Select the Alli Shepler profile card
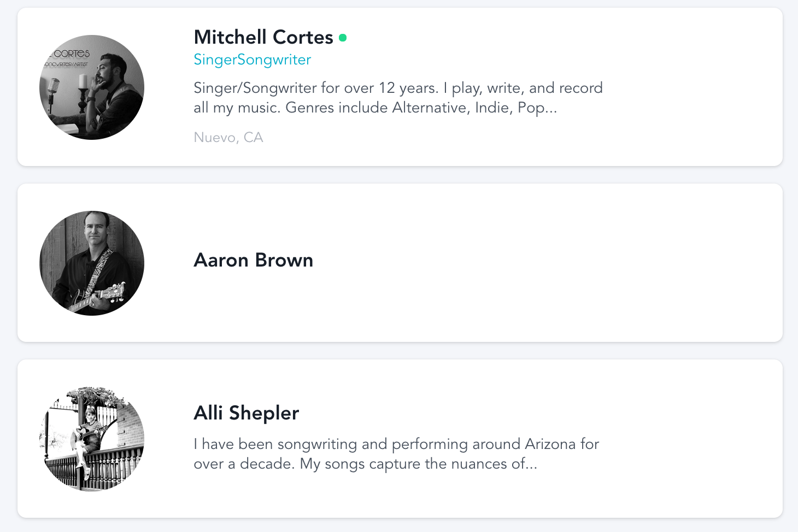798x532 pixels. (400, 439)
